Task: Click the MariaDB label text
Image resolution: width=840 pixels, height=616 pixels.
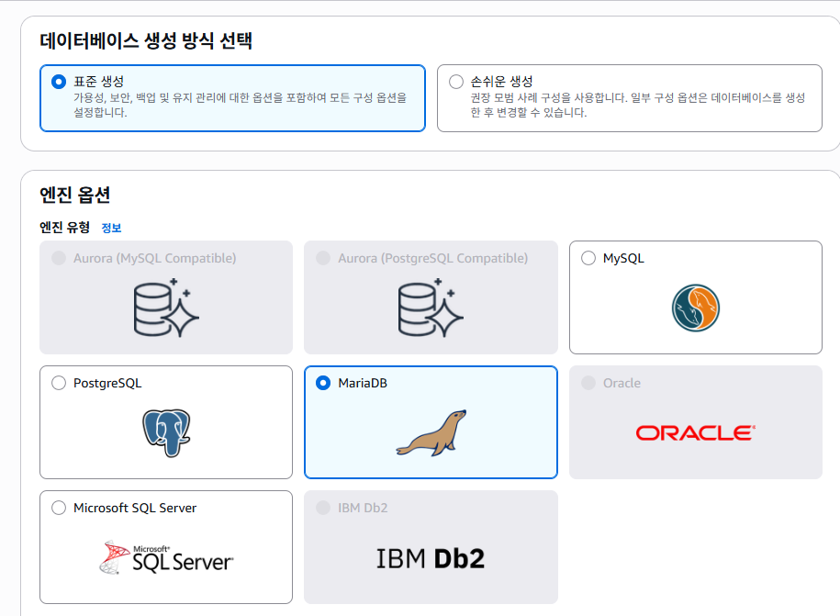Action: point(363,383)
